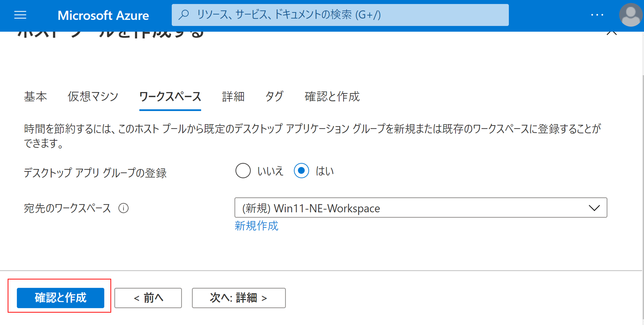The height and width of the screenshot is (325, 644).
Task: Go to the 確認と作成 tab
Action: [x=332, y=97]
